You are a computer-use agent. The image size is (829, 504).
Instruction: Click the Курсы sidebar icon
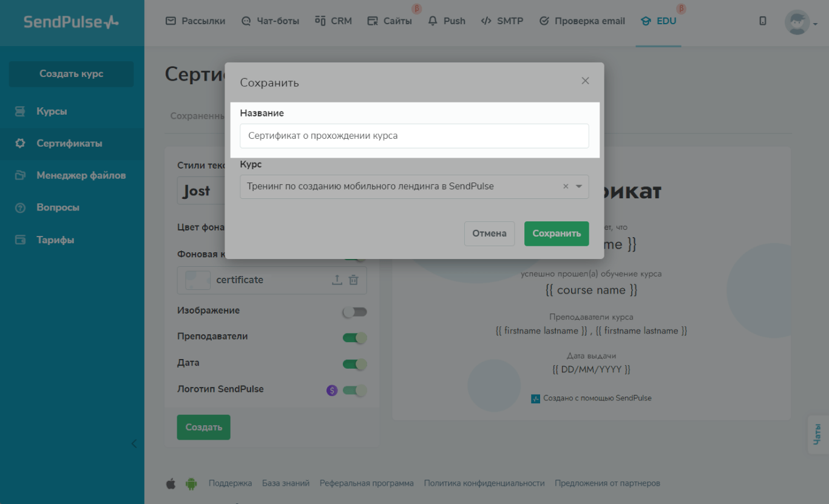click(20, 112)
